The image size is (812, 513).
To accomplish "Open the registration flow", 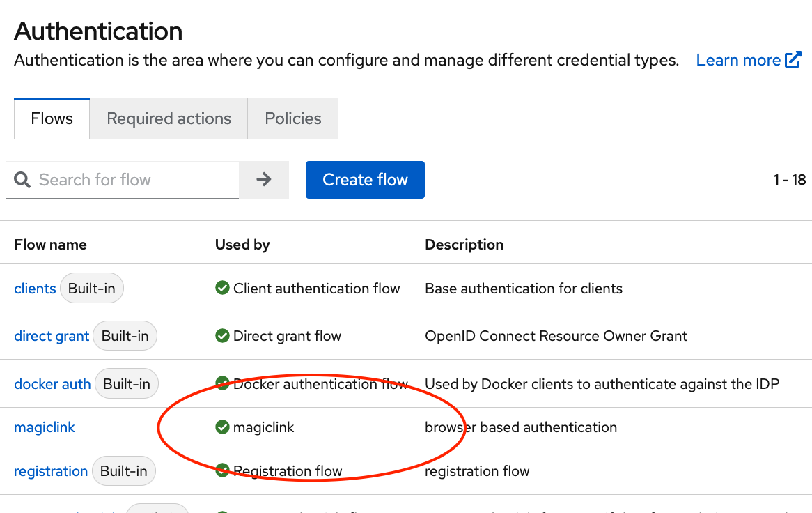I will point(51,470).
